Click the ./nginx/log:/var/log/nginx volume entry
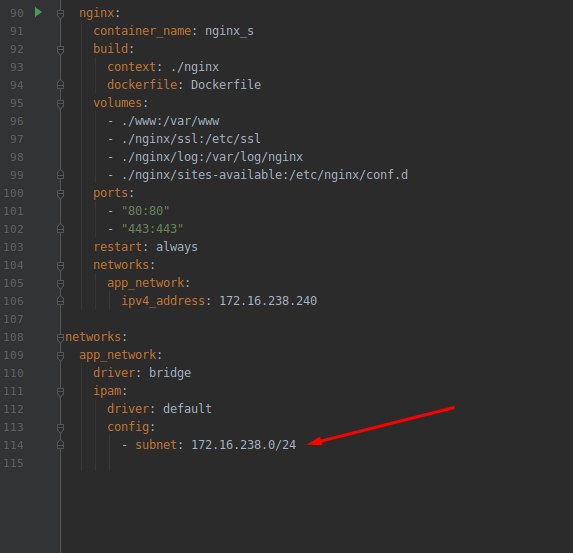573x553 pixels. (212, 157)
